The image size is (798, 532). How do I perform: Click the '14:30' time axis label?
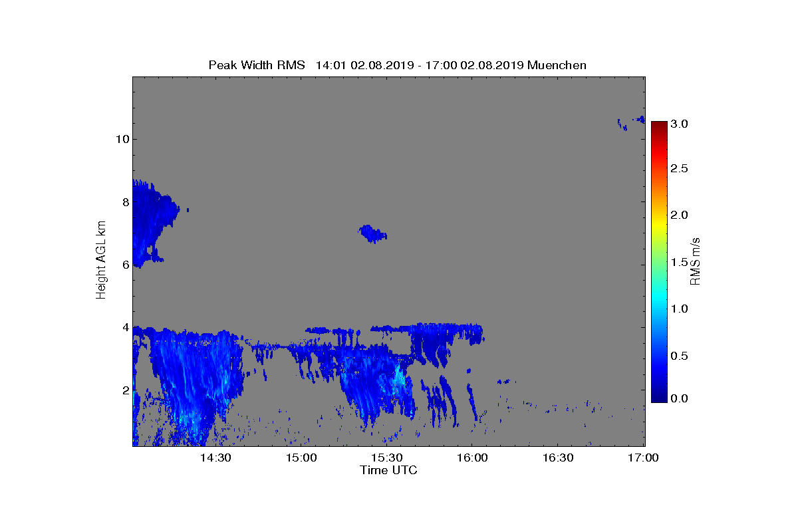(215, 458)
